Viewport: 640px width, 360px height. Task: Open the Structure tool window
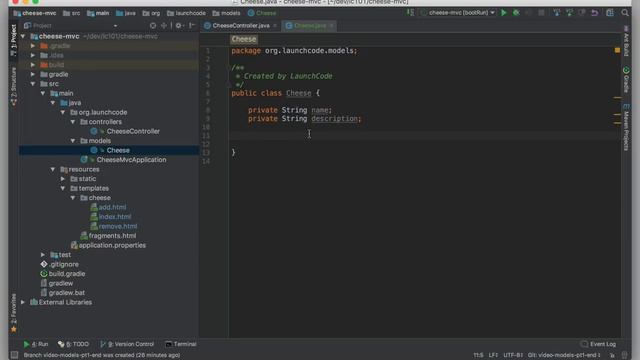13,87
